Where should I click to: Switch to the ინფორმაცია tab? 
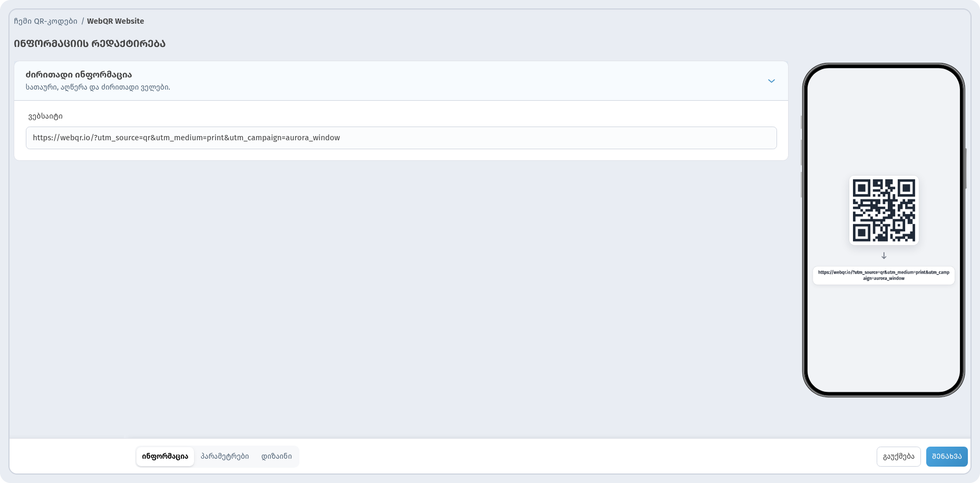(x=165, y=457)
